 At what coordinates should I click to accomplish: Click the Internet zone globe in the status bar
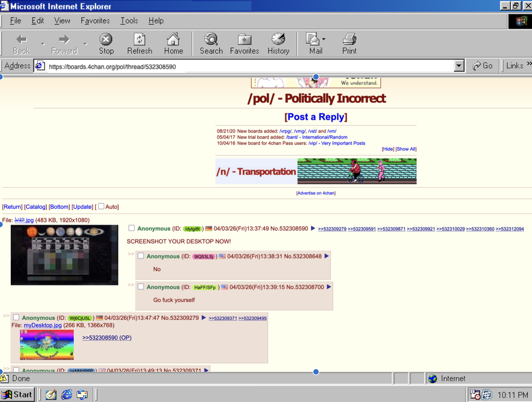pos(433,379)
